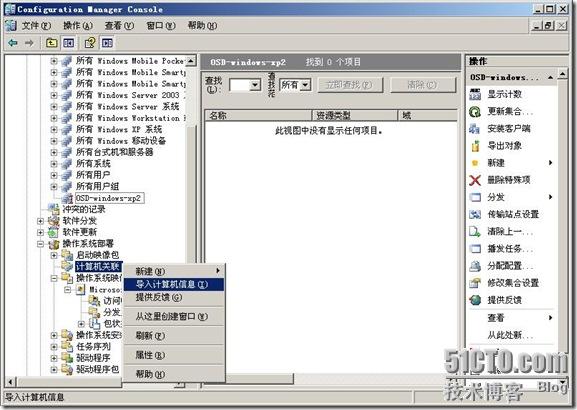
Task: Click the 分配配置 icon
Action: click(475, 266)
